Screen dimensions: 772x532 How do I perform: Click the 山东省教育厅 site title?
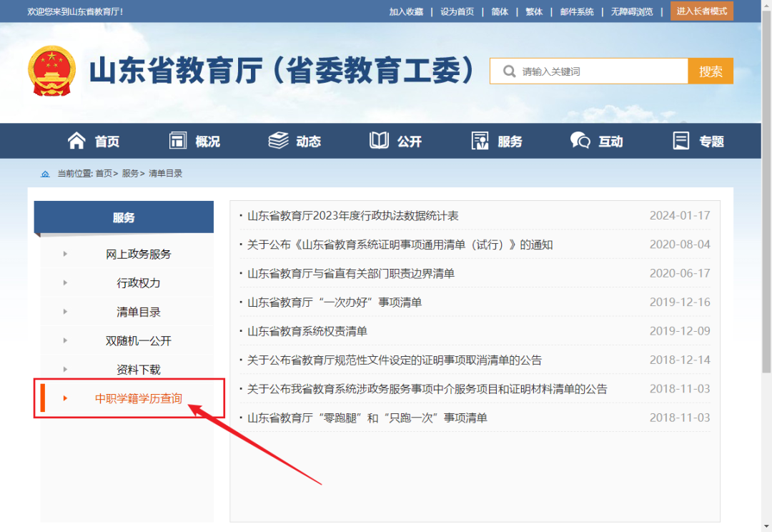[282, 71]
